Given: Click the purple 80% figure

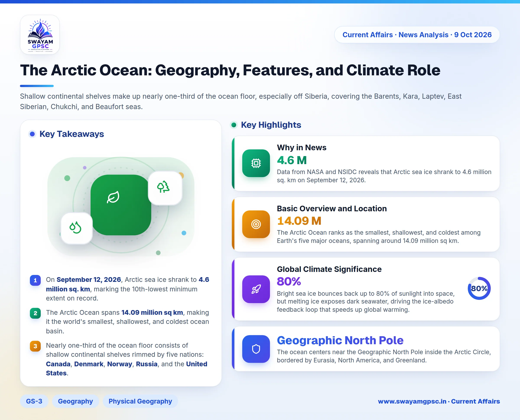Looking at the screenshot, I should point(289,281).
